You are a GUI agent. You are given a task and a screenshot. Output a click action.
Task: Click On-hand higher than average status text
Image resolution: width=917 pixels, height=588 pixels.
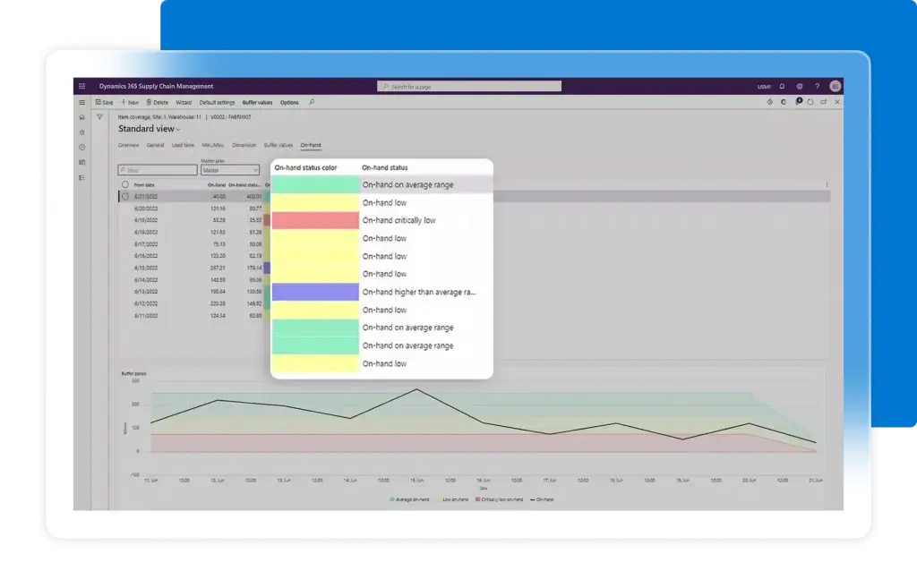click(419, 293)
